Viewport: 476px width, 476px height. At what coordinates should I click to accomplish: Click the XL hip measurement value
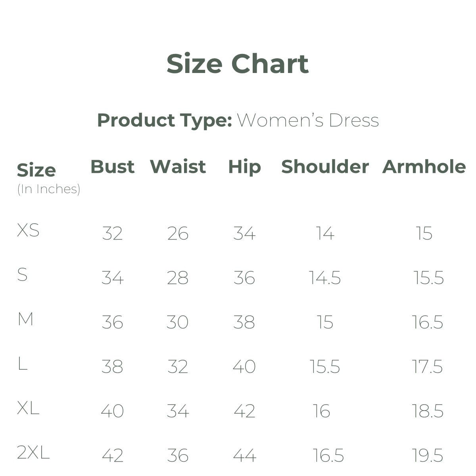244,411
